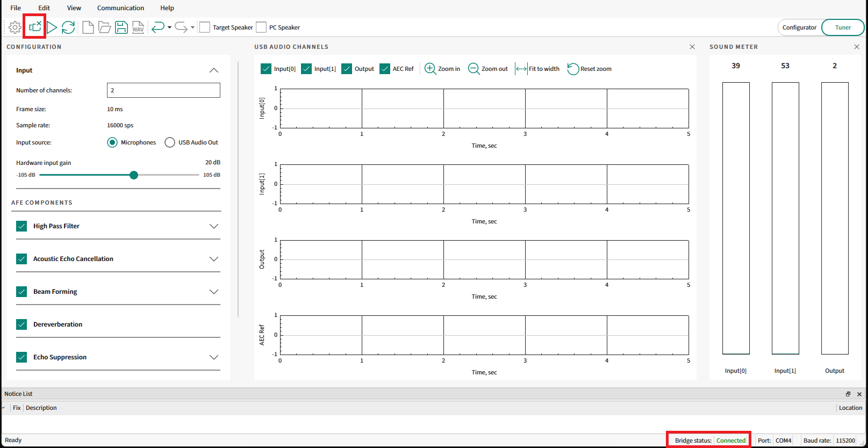Click Fit to width icon
This screenshot has width=868, height=448.
coord(521,69)
